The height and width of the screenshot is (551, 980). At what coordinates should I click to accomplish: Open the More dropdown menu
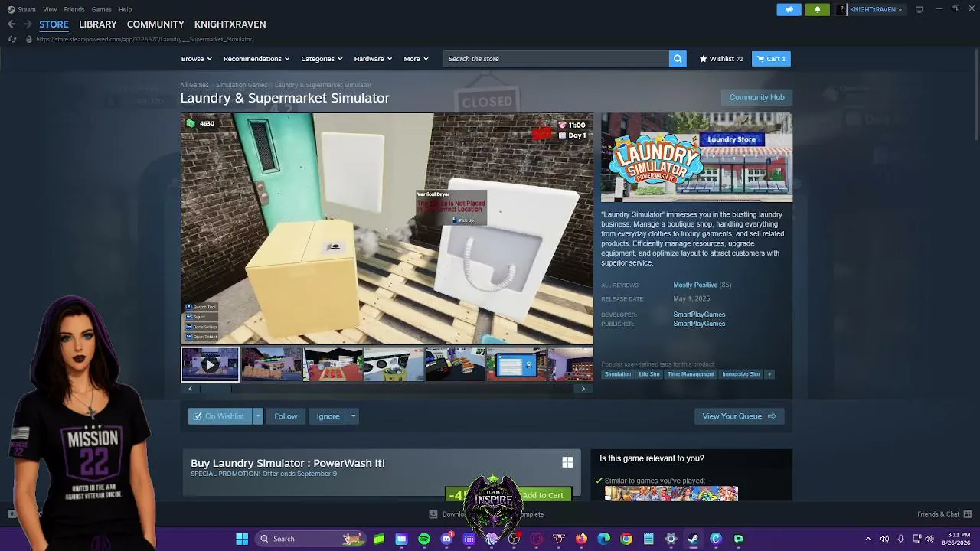click(416, 59)
